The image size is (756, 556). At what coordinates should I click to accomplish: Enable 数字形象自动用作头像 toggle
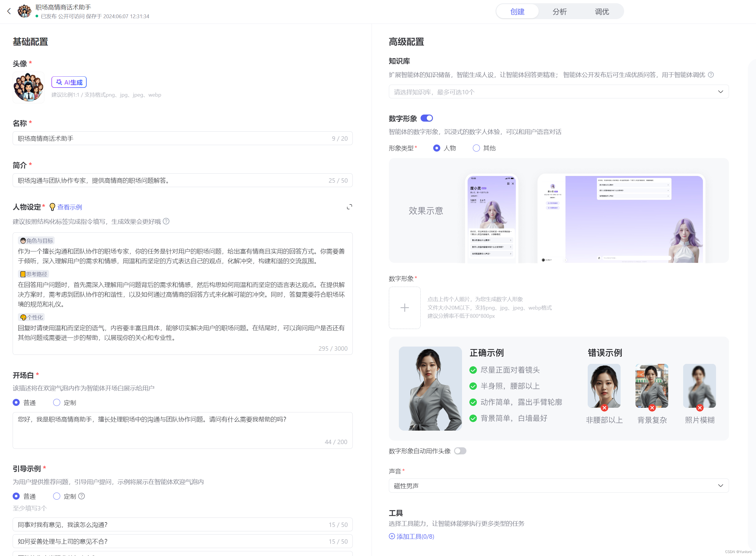pos(460,451)
